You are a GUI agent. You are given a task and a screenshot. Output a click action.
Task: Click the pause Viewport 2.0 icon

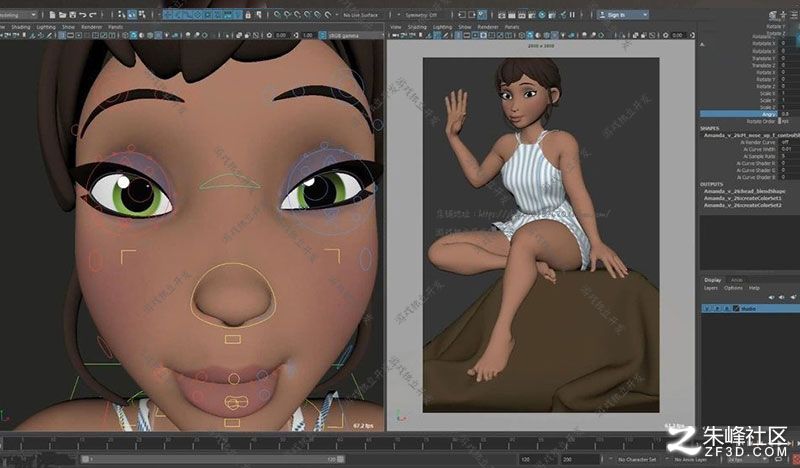[x=572, y=15]
